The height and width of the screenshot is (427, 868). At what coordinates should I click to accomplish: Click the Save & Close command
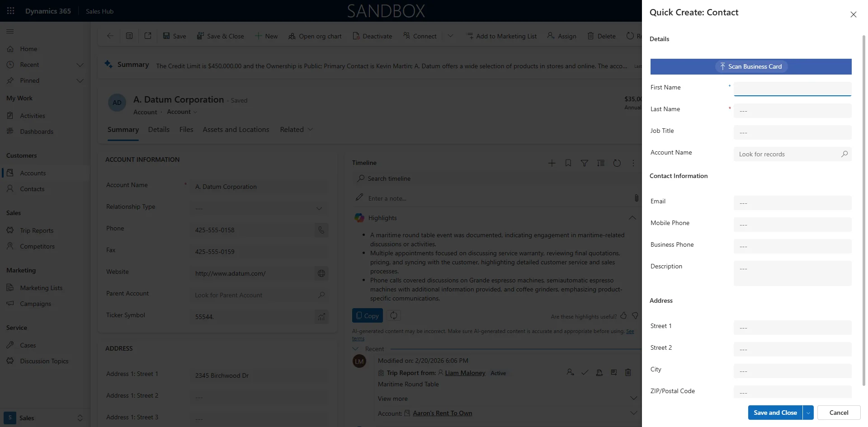(x=221, y=36)
